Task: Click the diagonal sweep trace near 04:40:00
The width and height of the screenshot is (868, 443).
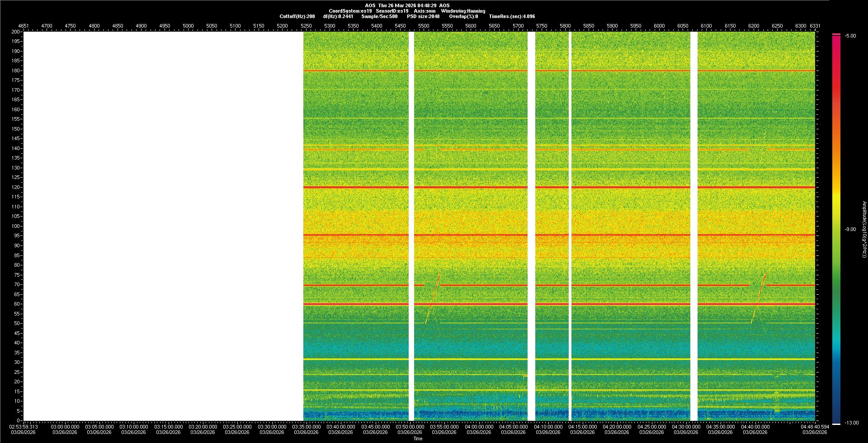Action: [759, 298]
